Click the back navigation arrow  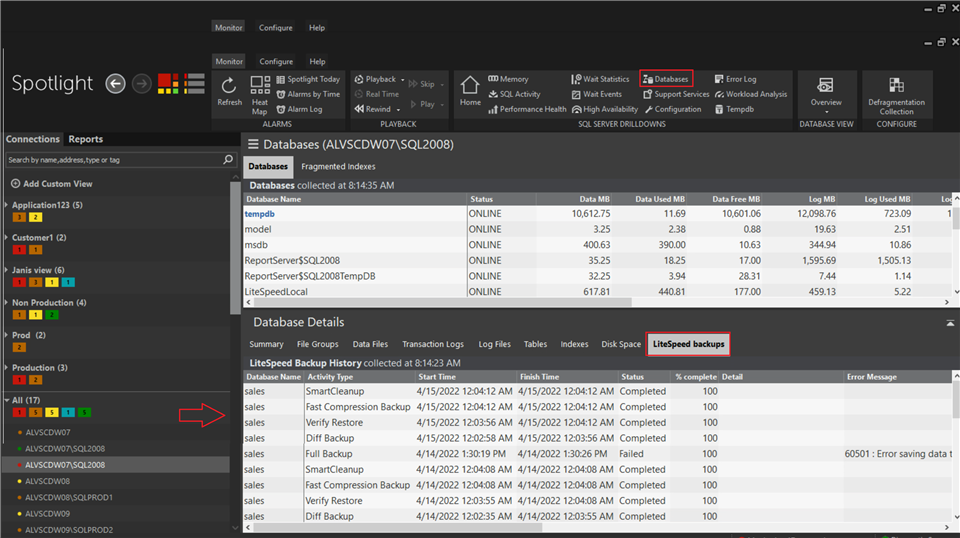(115, 84)
